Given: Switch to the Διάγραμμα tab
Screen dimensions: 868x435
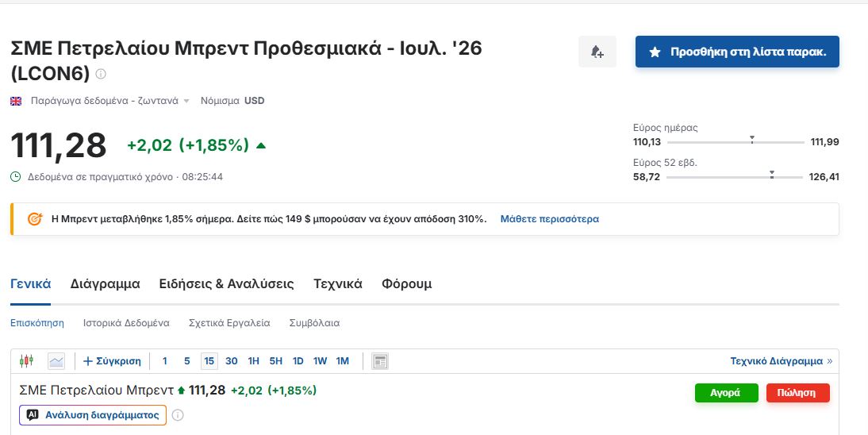Looking at the screenshot, I should [106, 283].
